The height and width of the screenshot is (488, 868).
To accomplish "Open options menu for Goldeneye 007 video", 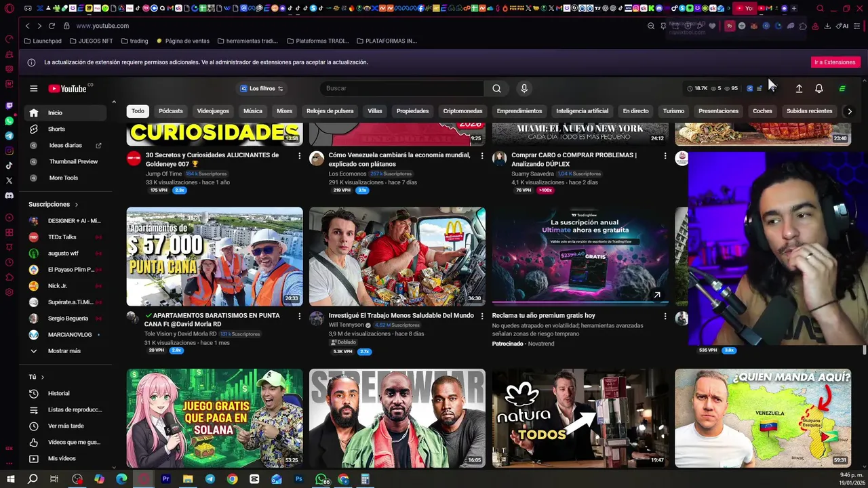I will 299,156.
